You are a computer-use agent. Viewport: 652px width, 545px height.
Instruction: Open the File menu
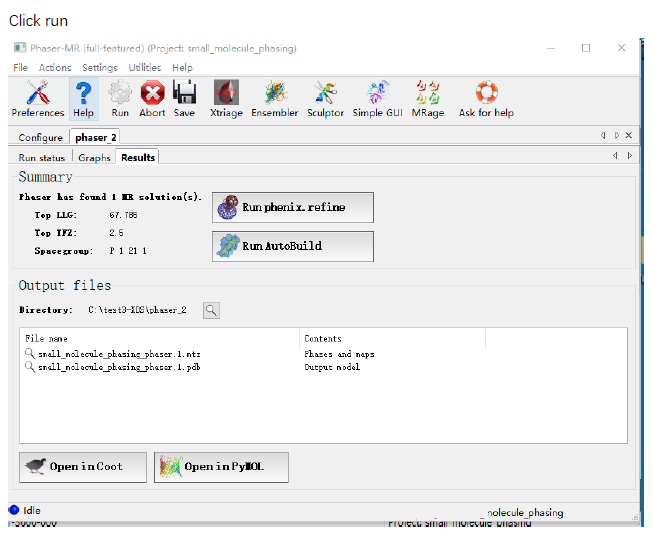tap(20, 67)
